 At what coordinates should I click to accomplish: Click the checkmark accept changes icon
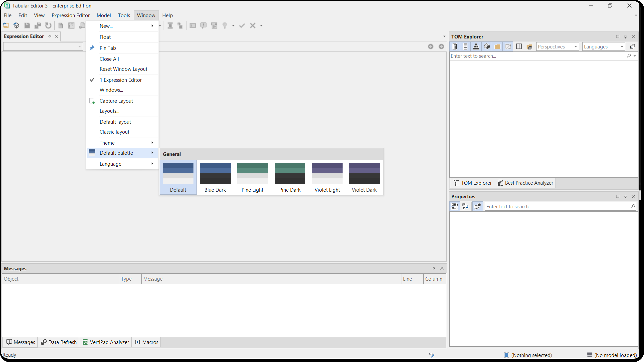click(x=242, y=25)
